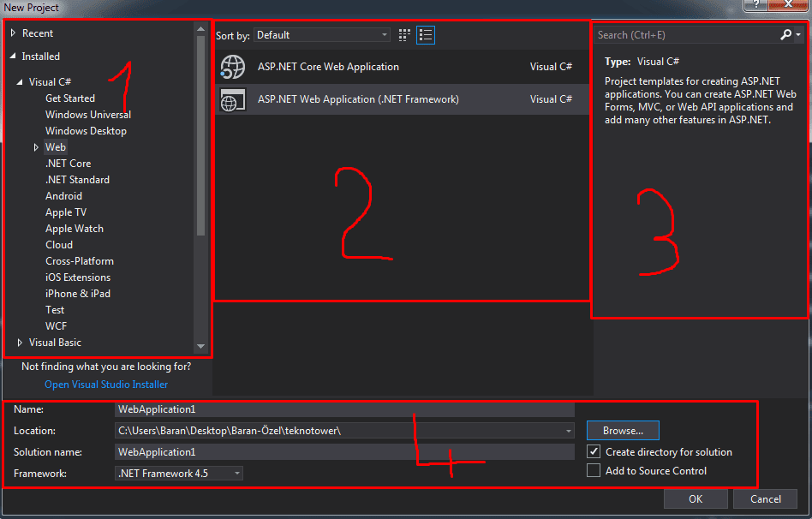Collapse the Installed node

pyautogui.click(x=13, y=56)
